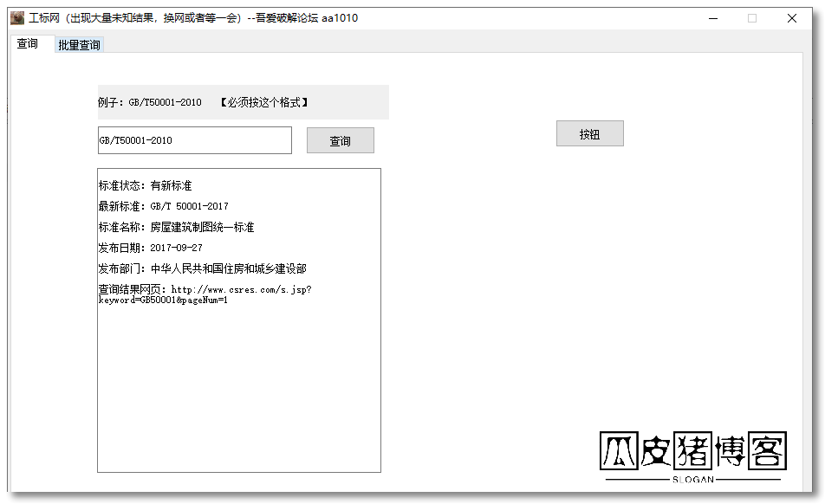The width and height of the screenshot is (825, 504).
Task: Click the 标准名称 房屋建筑制图统一标准 line
Action: point(176,227)
